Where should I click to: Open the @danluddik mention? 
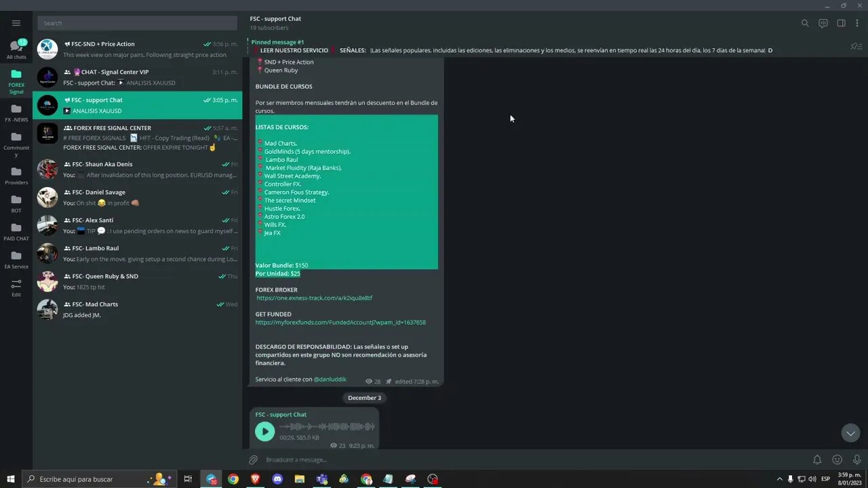330,380
